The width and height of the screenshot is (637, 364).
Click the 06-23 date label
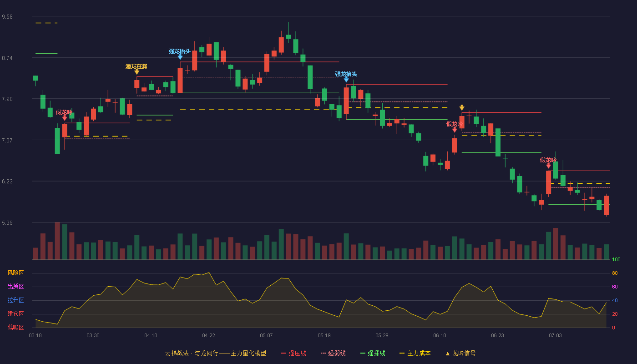pos(497,335)
